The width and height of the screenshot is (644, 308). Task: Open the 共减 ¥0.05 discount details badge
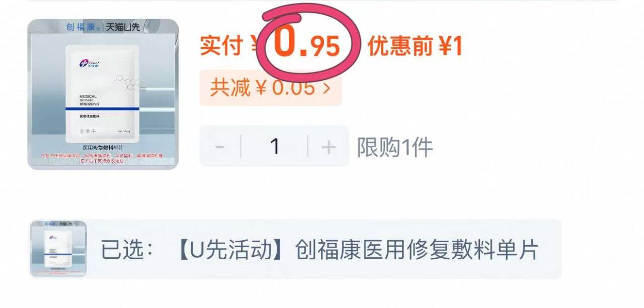[x=271, y=88]
